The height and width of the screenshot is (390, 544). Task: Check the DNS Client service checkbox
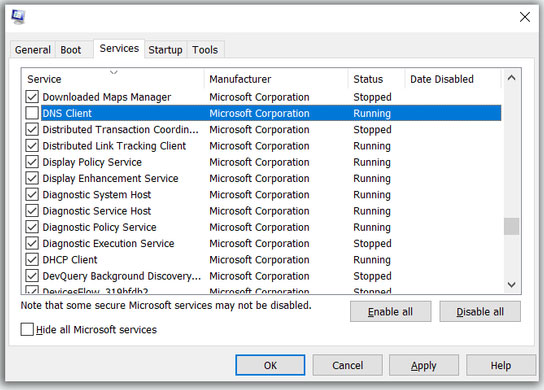32,113
